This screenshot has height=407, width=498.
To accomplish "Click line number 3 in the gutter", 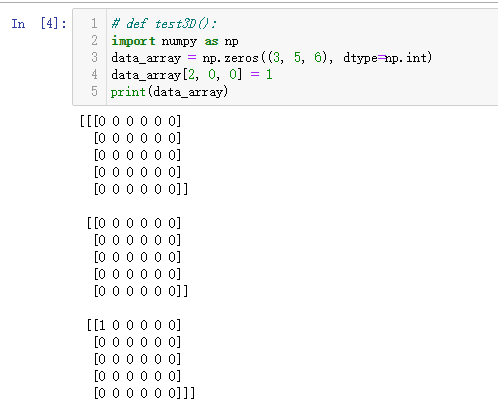I will click(x=94, y=58).
